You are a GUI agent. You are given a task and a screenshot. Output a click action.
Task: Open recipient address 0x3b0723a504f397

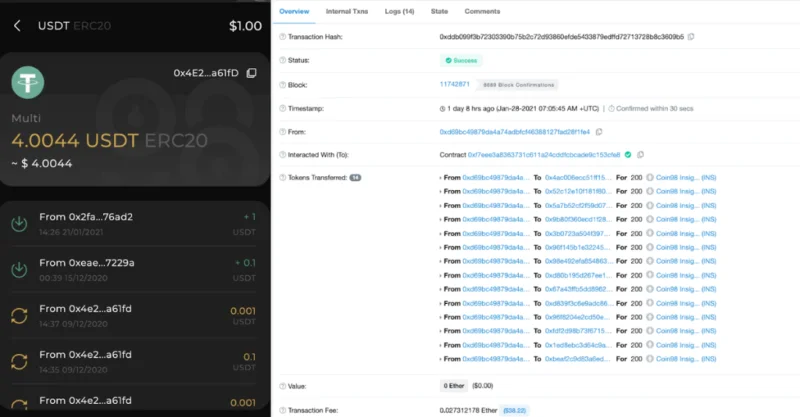(578, 234)
